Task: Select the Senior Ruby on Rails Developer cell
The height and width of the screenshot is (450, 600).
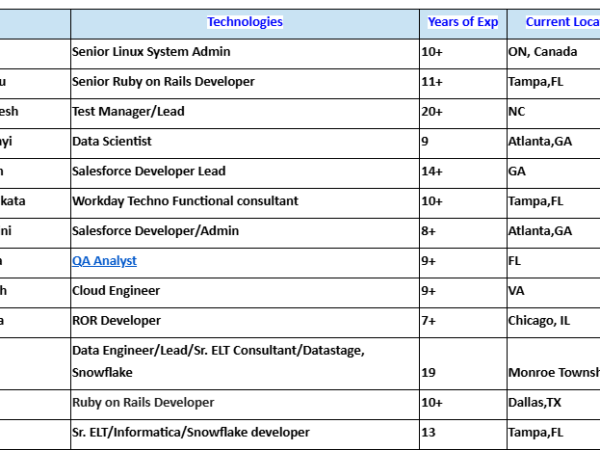Action: click(x=245, y=84)
